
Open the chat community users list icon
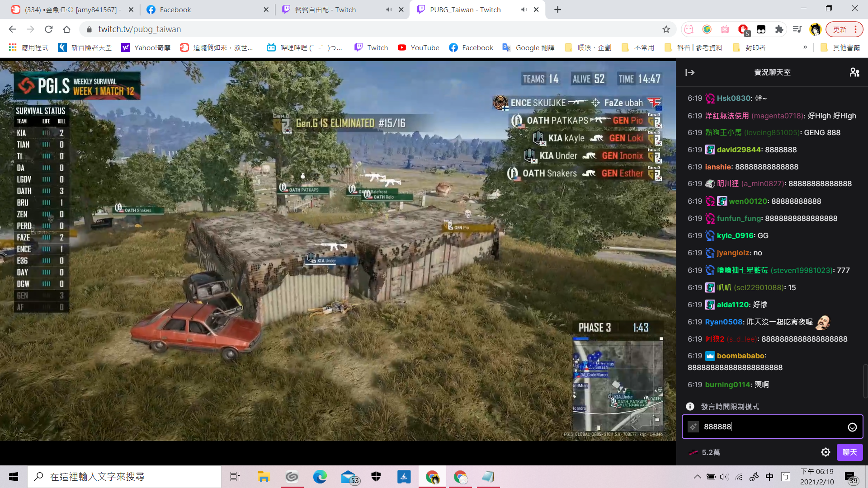[x=854, y=72]
